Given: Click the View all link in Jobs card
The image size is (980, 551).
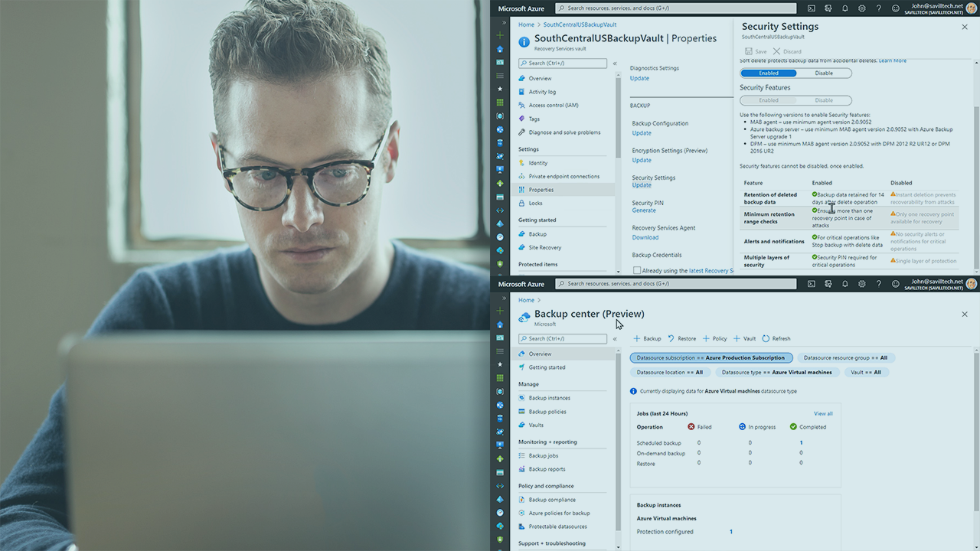Looking at the screenshot, I should tap(823, 413).
